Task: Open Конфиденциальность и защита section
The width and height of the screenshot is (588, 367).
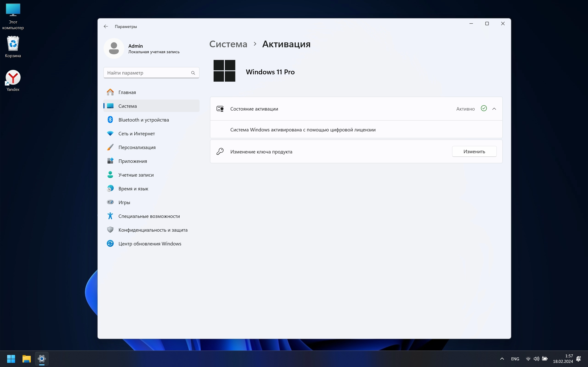Action: click(153, 230)
